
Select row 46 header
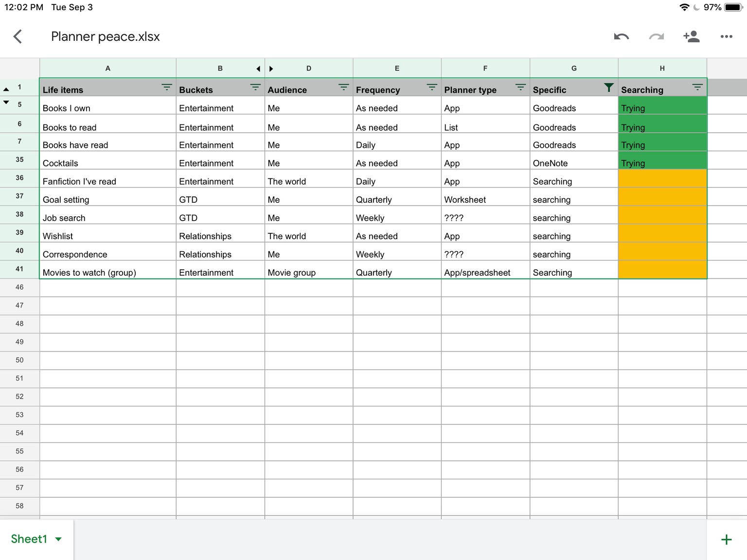coord(19,287)
